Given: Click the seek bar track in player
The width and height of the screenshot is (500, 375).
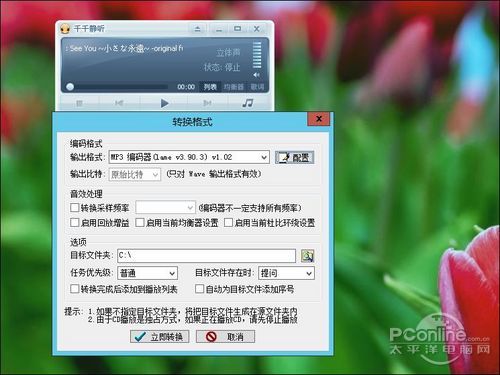Looking at the screenshot, I should (x=121, y=87).
